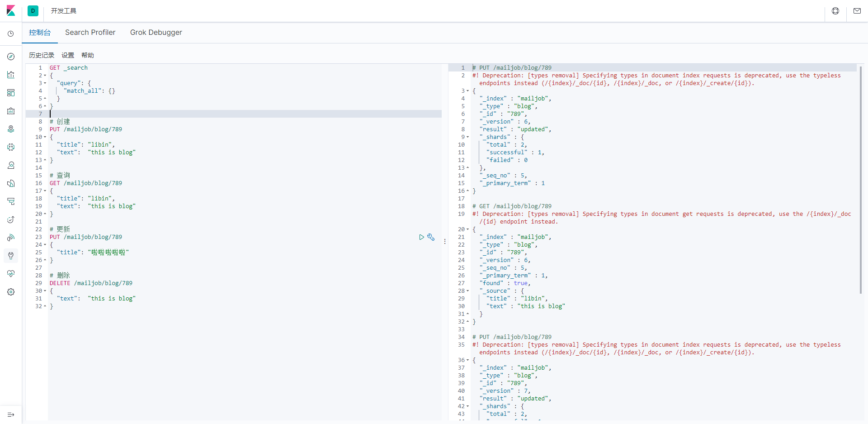Screen dimensions: 868x424
Task: Collapse response block at output line 36
Action: [x=467, y=360]
